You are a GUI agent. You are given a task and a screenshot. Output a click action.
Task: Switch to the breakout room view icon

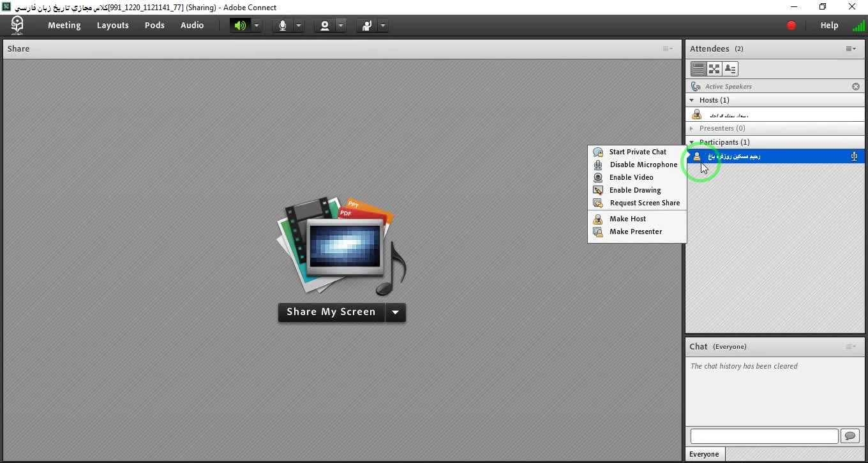tap(714, 69)
